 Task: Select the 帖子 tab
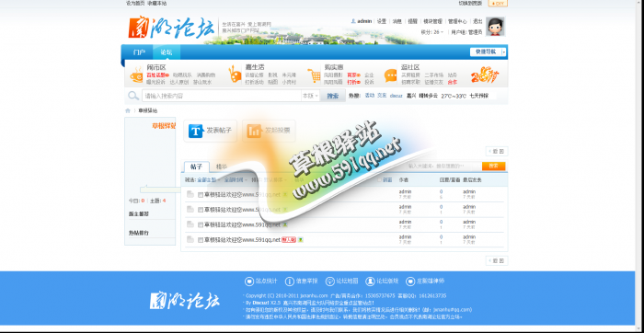[197, 166]
